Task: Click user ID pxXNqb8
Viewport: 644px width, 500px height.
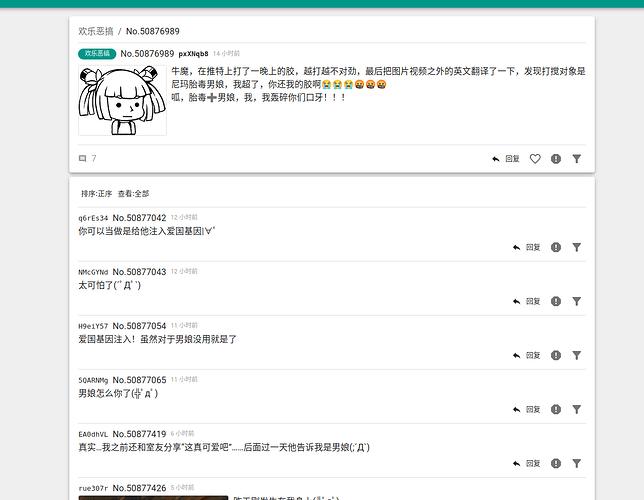Action: 193,54
